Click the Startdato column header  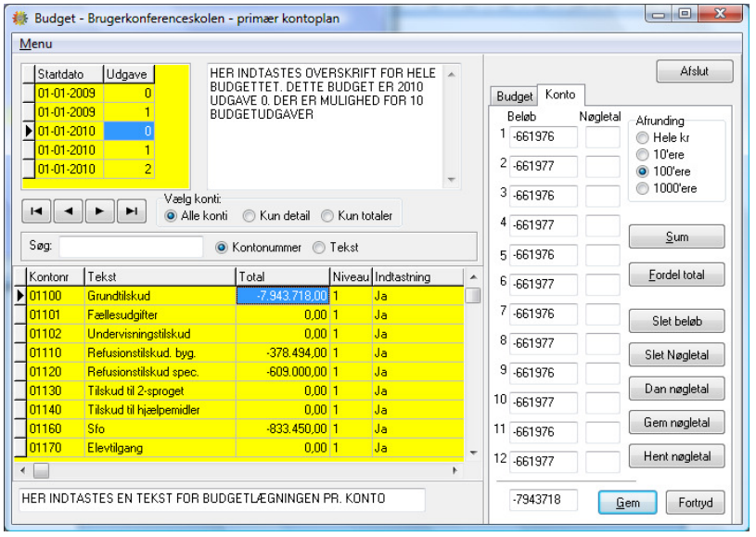point(70,74)
